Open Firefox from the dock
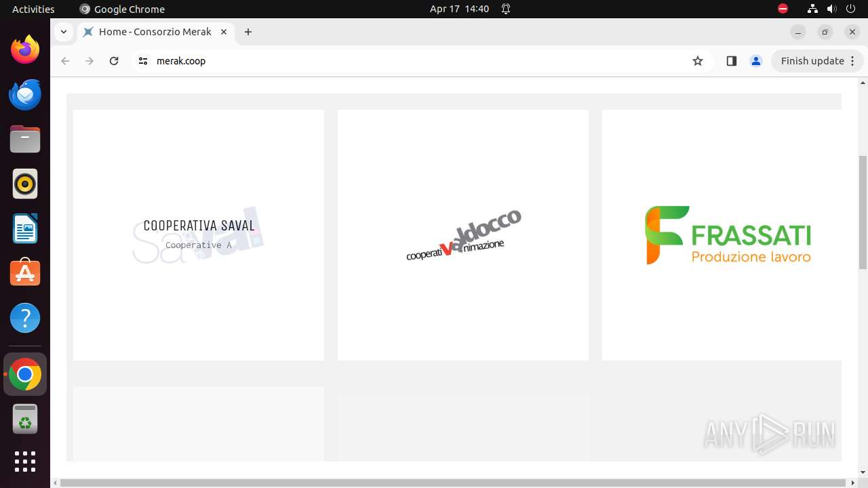Viewport: 868px width, 488px height. click(x=25, y=49)
